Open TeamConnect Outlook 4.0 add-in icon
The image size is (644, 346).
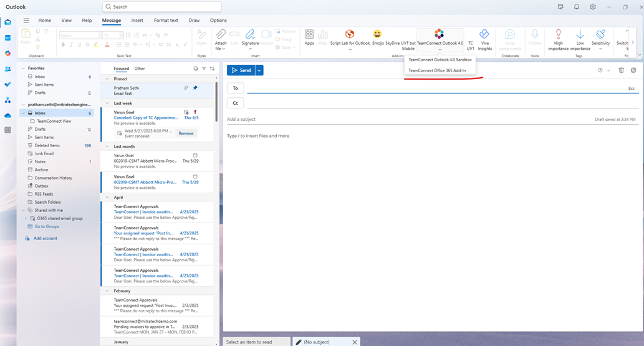pyautogui.click(x=440, y=34)
